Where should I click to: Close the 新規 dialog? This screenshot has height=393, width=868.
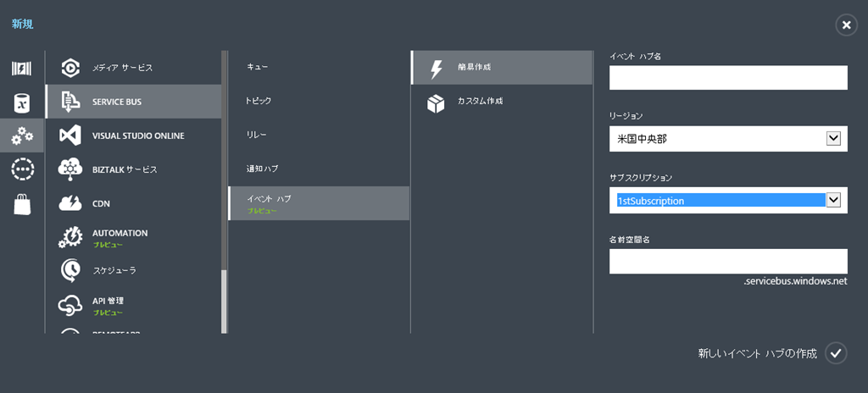(x=846, y=25)
